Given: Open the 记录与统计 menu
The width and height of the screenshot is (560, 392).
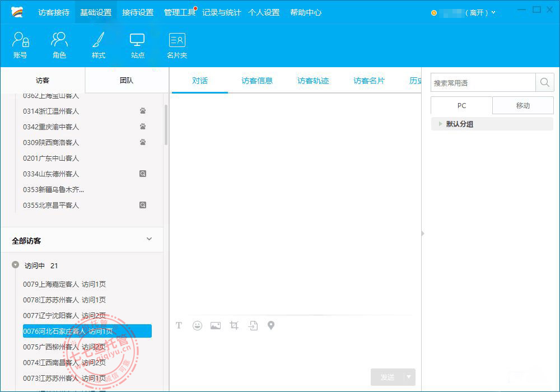Looking at the screenshot, I should click(x=221, y=12).
